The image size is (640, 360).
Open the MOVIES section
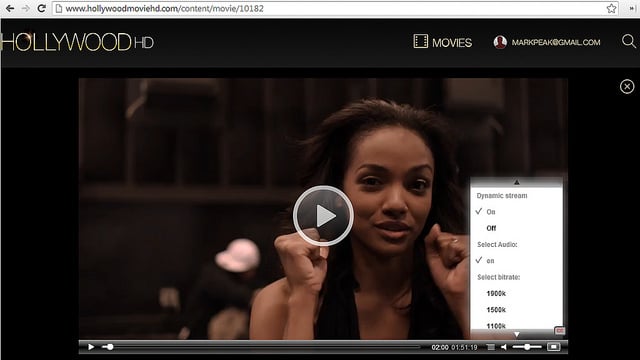[x=452, y=42]
